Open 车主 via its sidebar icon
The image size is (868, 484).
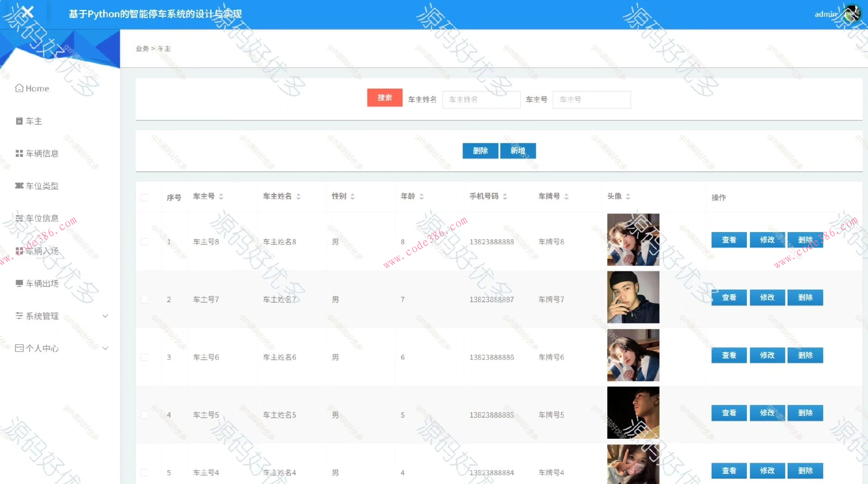point(19,121)
